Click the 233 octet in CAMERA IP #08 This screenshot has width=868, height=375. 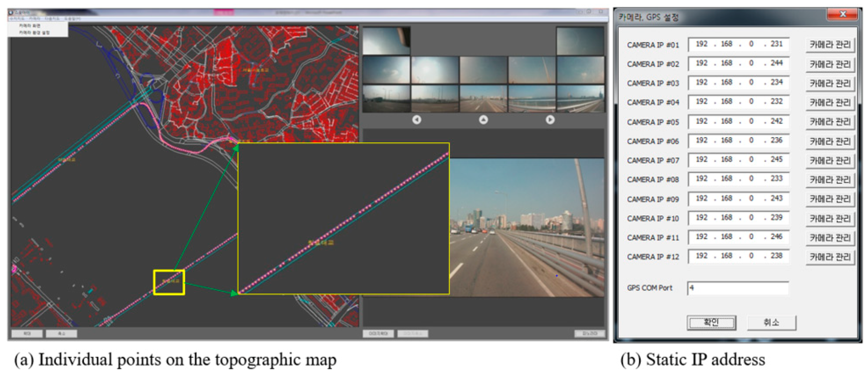pos(776,179)
